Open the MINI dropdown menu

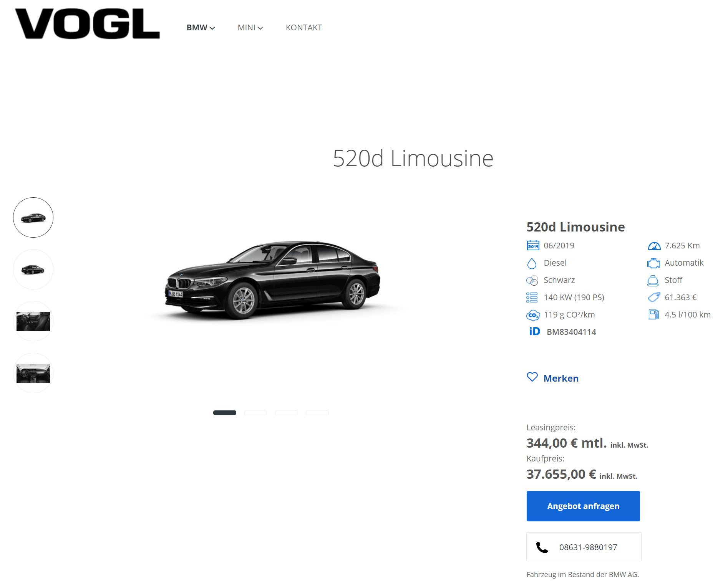[250, 28]
